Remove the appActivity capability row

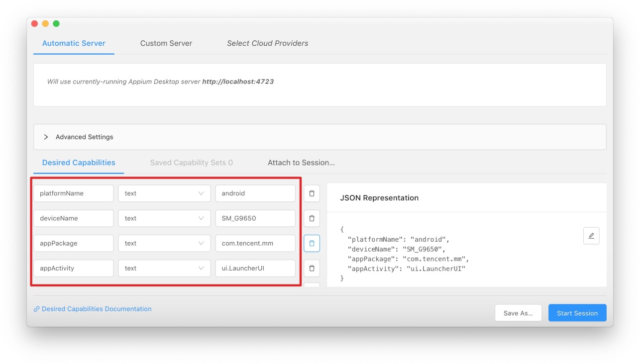click(x=312, y=268)
